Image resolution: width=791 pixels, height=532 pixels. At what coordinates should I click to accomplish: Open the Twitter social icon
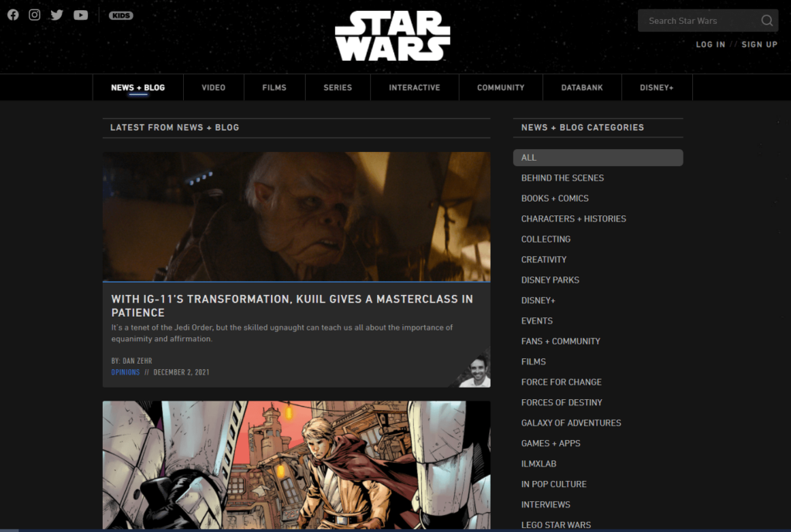(57, 15)
